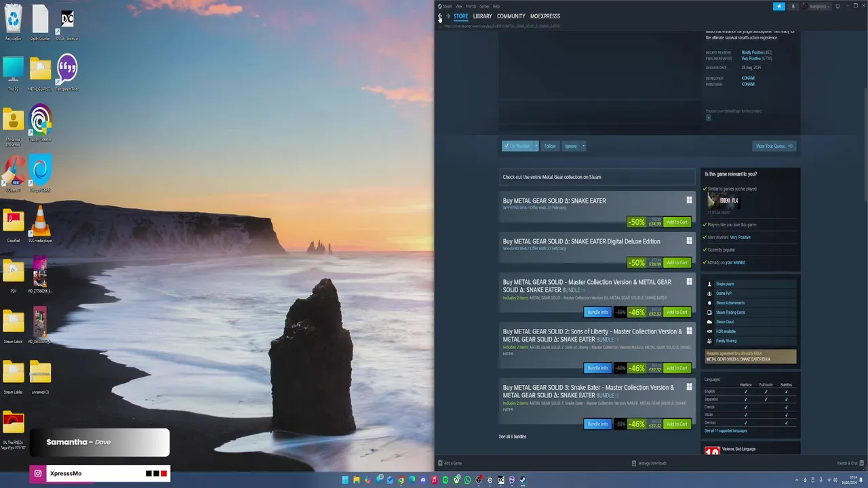Viewport: 868px width, 488px height.
Task: Select the VLC media player desktop shortcut
Action: tap(40, 224)
